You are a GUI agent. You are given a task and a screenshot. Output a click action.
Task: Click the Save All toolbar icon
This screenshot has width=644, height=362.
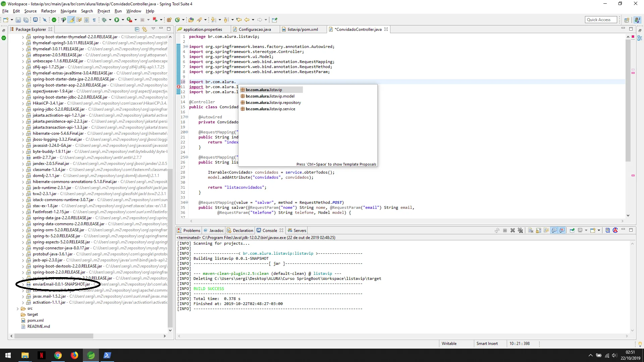[26, 20]
